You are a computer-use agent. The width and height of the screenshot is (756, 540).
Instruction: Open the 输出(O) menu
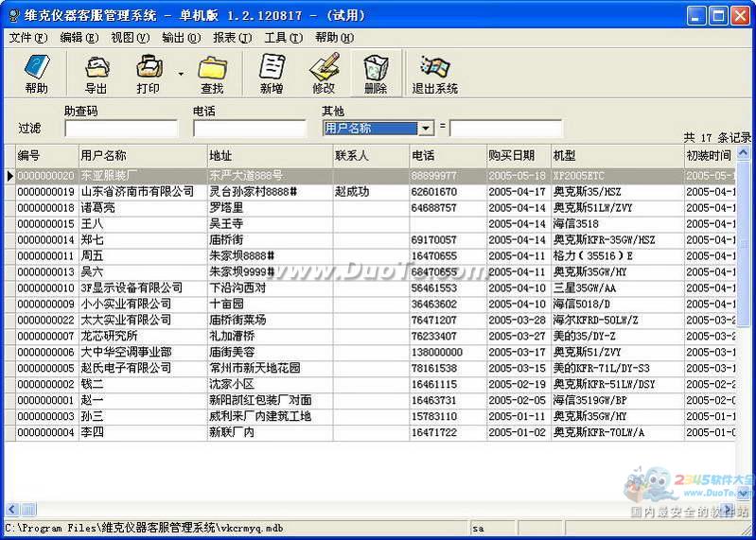click(x=182, y=37)
